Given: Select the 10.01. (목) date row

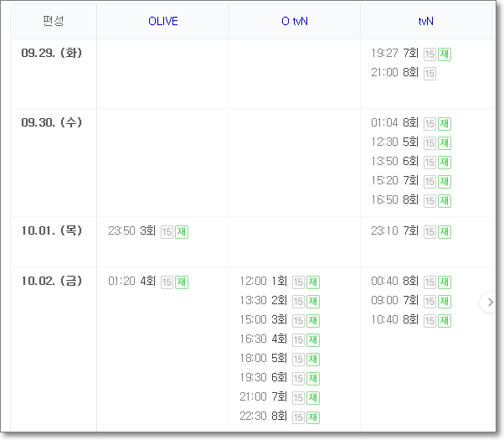Looking at the screenshot, I should point(51,230).
